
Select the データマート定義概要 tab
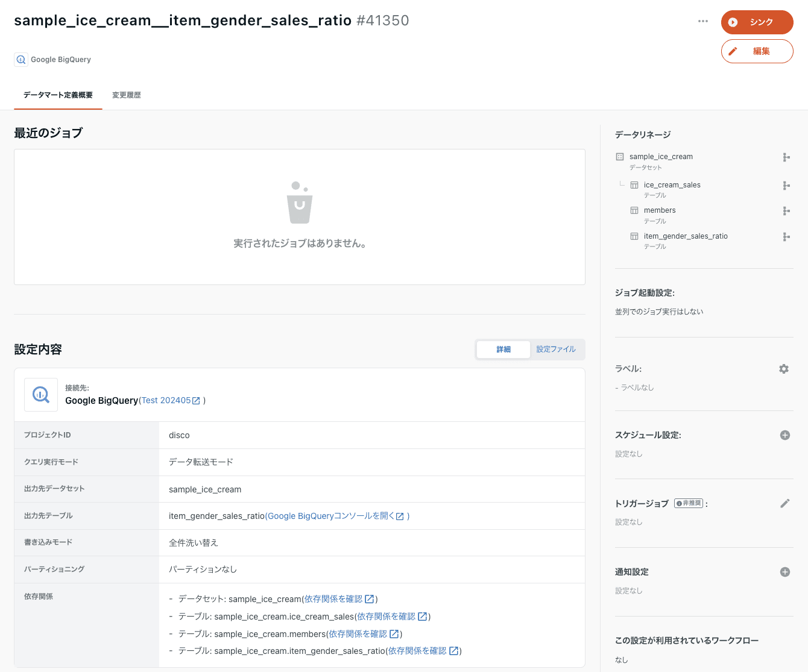(x=58, y=95)
